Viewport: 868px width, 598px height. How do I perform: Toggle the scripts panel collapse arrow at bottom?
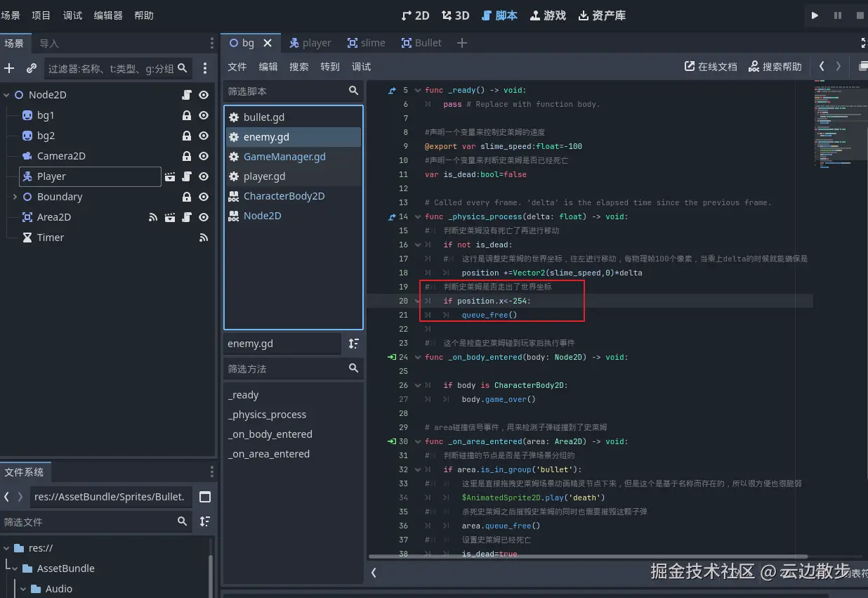point(374,573)
